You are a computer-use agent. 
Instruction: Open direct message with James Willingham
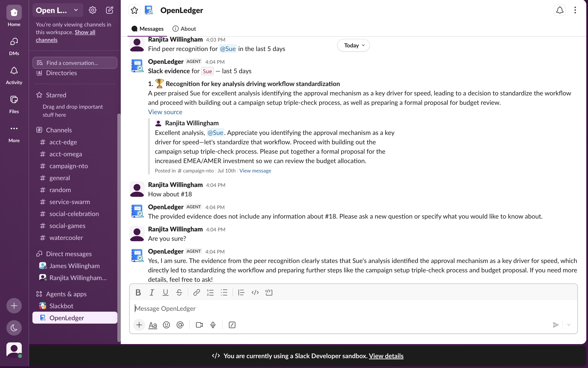click(x=75, y=266)
